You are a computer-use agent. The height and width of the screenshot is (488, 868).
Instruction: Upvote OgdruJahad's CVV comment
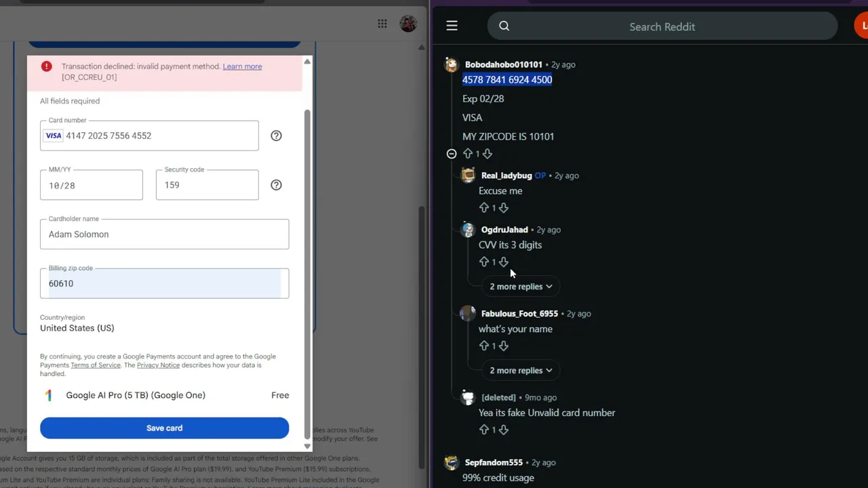pyautogui.click(x=484, y=262)
